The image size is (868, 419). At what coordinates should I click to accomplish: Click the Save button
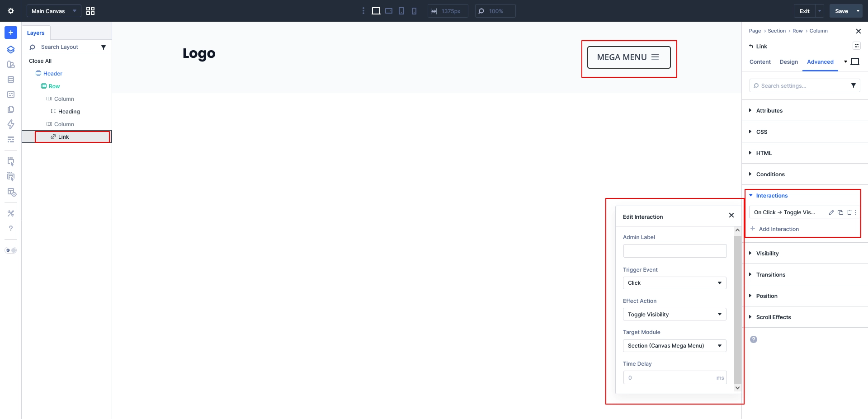pyautogui.click(x=841, y=11)
